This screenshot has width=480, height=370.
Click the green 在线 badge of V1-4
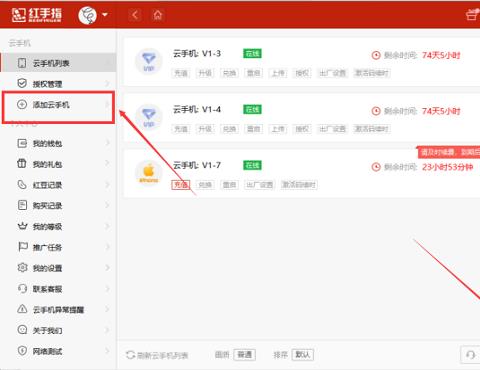click(252, 109)
